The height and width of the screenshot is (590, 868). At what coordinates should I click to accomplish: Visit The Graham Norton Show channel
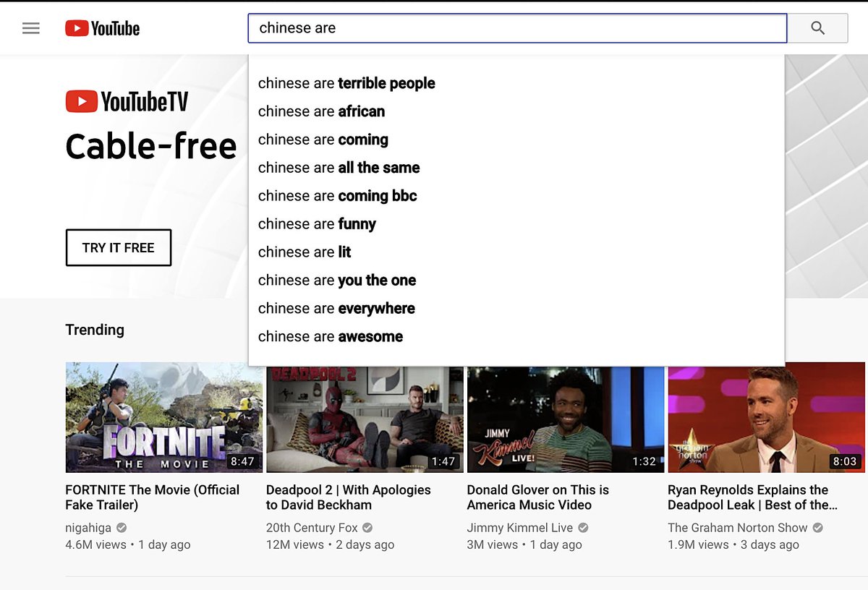coord(738,528)
